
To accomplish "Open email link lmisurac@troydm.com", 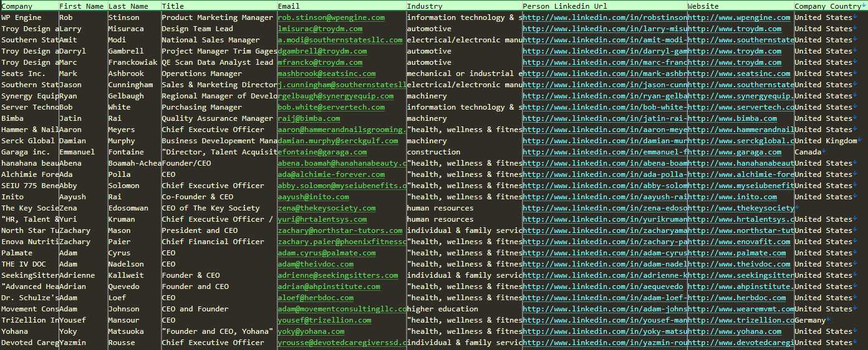I will click(320, 29).
